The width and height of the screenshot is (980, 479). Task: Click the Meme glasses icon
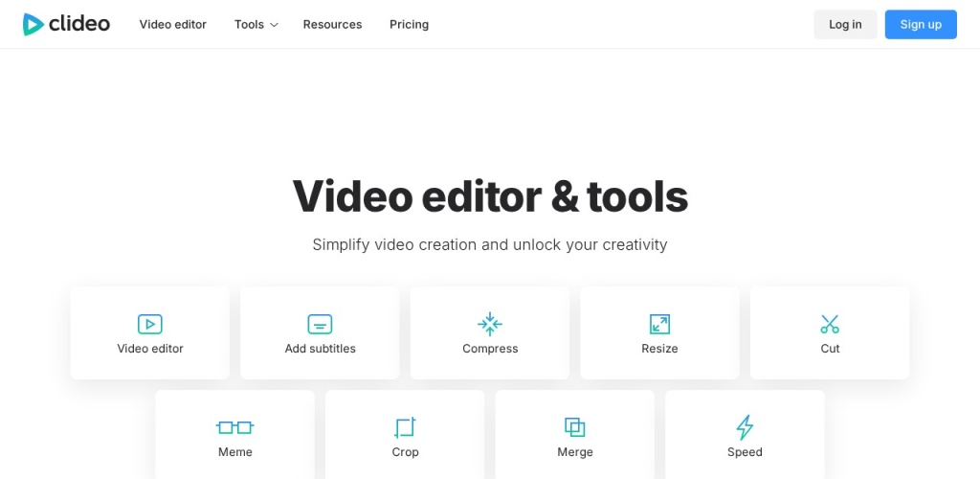234,427
